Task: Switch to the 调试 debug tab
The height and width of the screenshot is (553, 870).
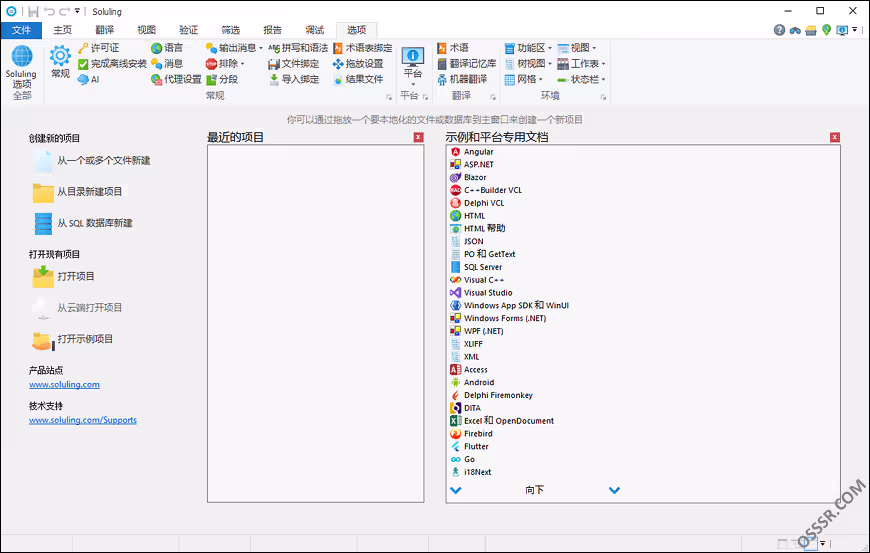Action: 314,30
